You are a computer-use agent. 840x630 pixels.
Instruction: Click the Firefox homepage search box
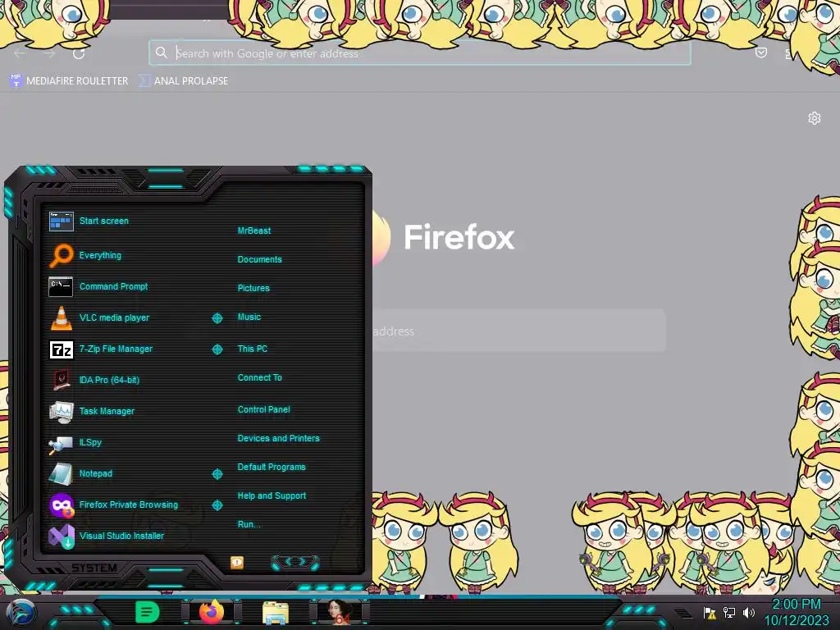(518, 331)
